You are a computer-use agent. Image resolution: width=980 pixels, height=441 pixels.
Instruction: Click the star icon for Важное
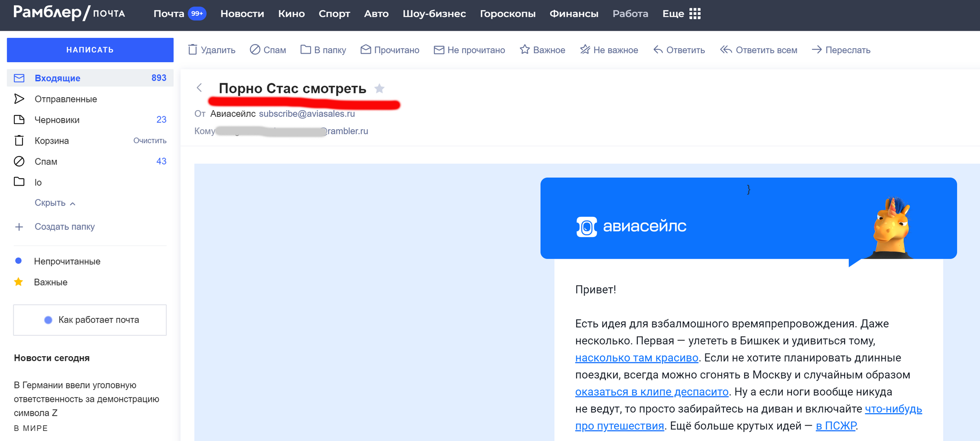[x=525, y=49]
